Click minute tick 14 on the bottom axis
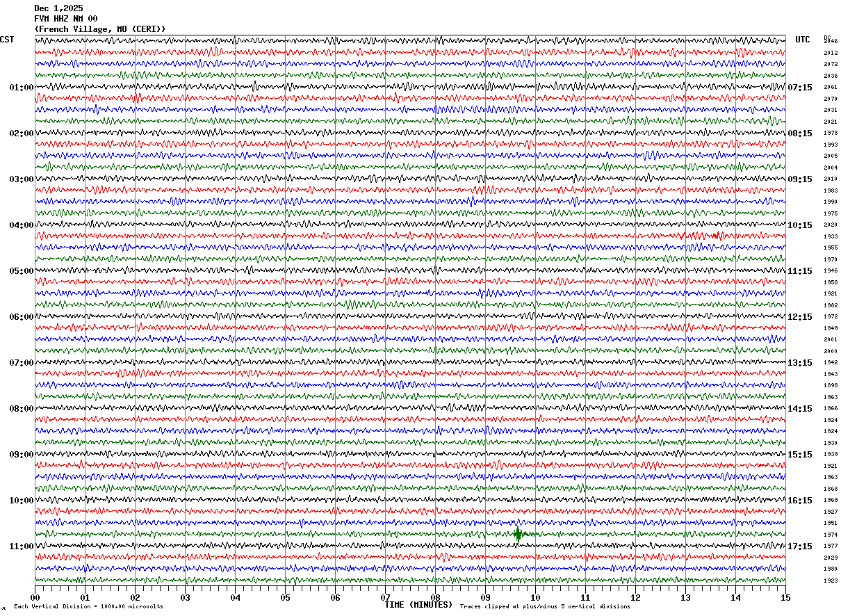The width and height of the screenshot is (841, 616). [735, 597]
